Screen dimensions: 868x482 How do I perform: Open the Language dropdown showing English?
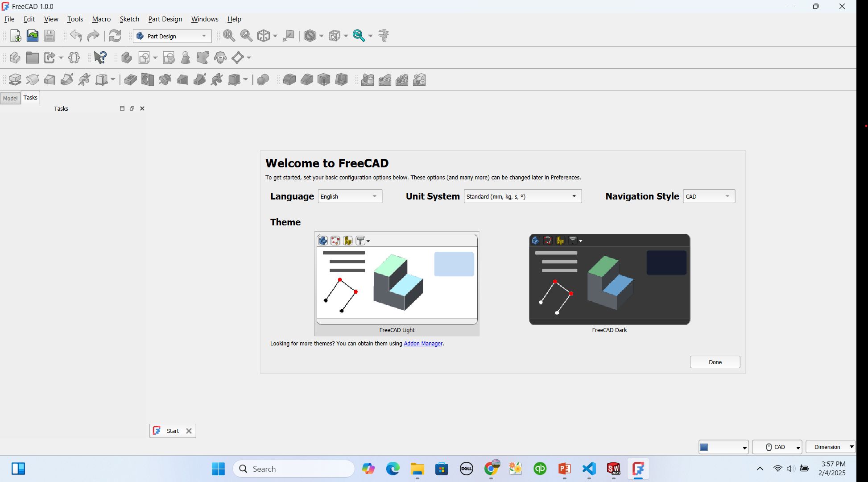[x=350, y=196]
